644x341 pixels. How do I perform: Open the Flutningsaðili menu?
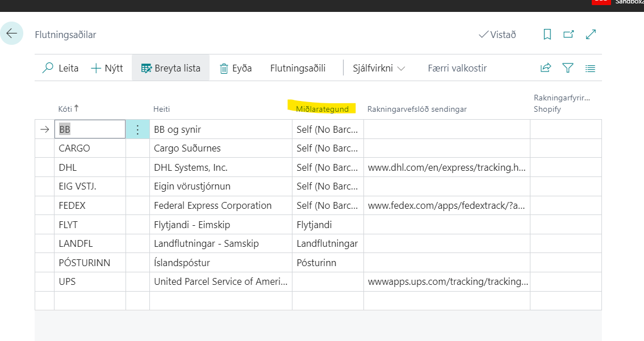pos(298,68)
